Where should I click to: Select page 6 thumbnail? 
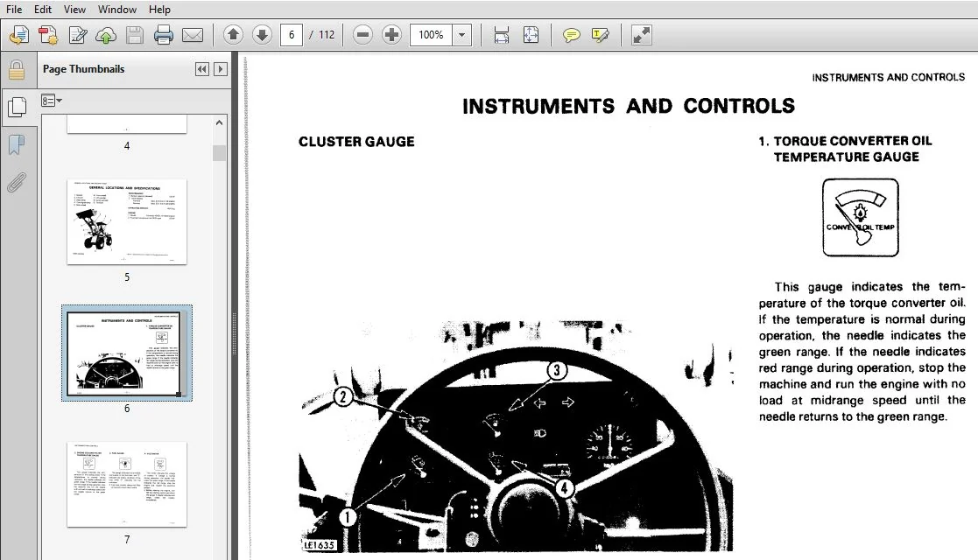[x=127, y=353]
